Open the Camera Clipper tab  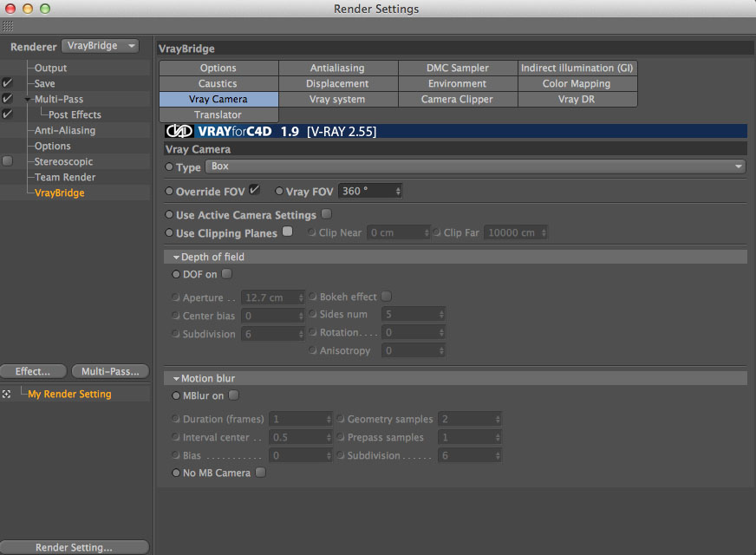(x=458, y=99)
